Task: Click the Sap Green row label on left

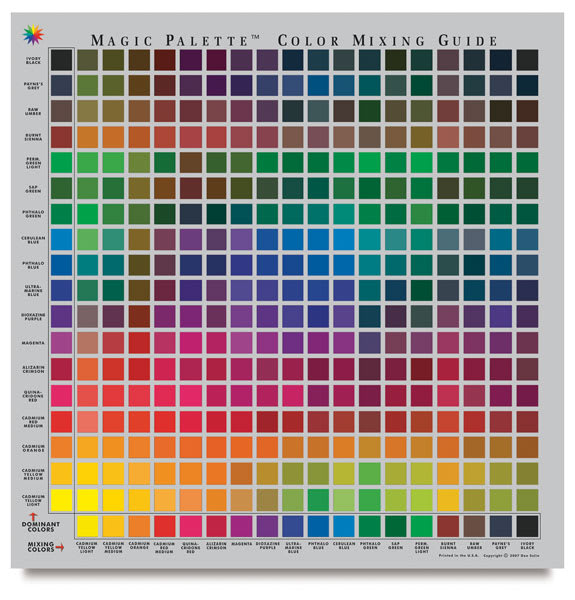Action: click(33, 189)
